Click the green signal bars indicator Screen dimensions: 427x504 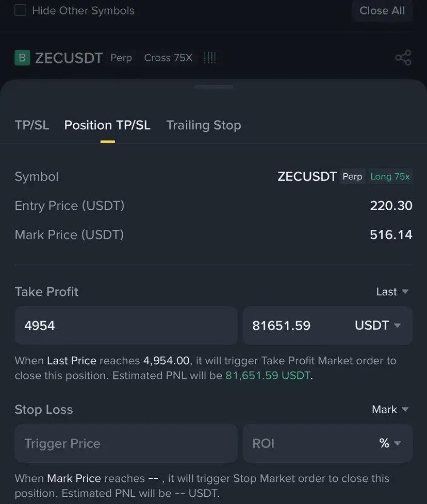tap(209, 58)
